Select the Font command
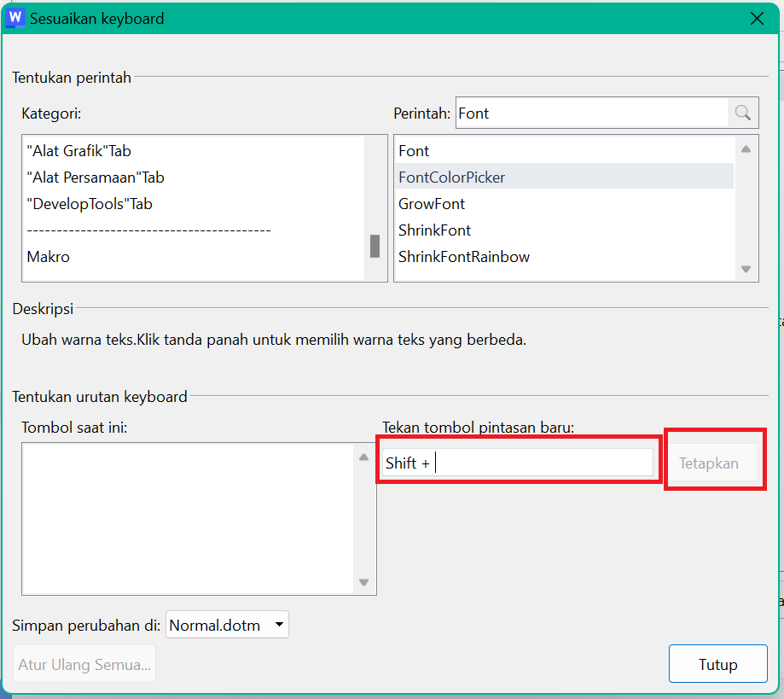 pos(414,151)
